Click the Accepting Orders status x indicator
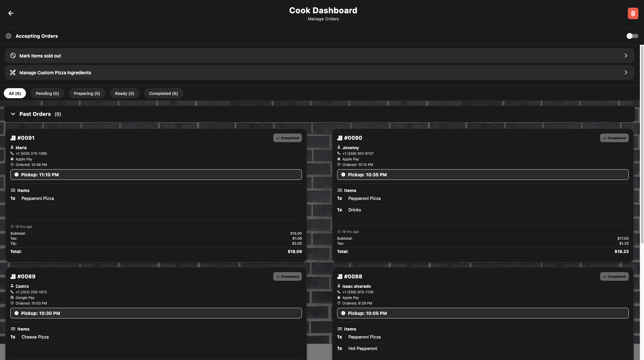 pos(9,36)
